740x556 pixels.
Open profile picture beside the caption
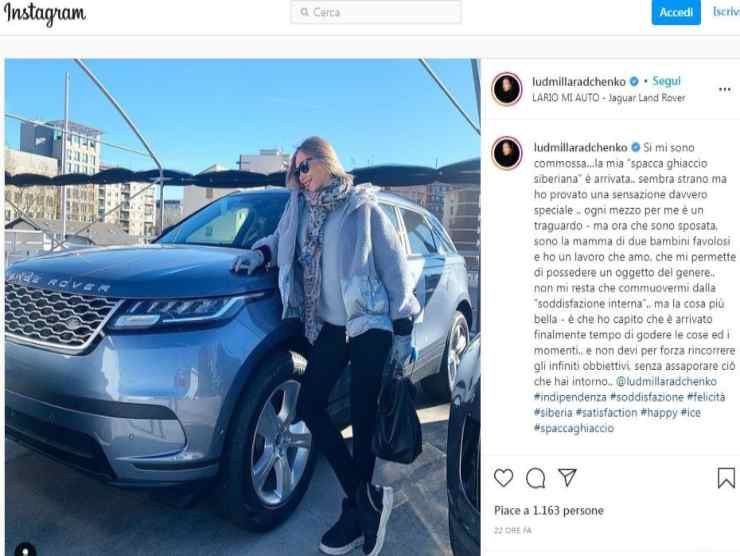click(x=507, y=153)
